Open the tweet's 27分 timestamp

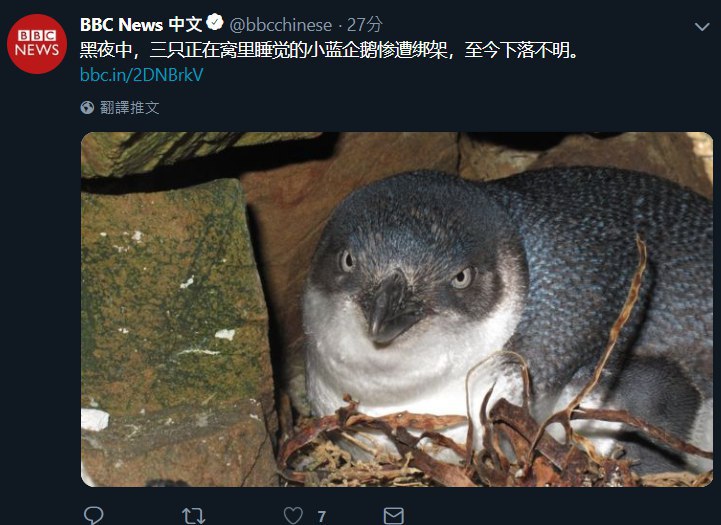point(365,25)
